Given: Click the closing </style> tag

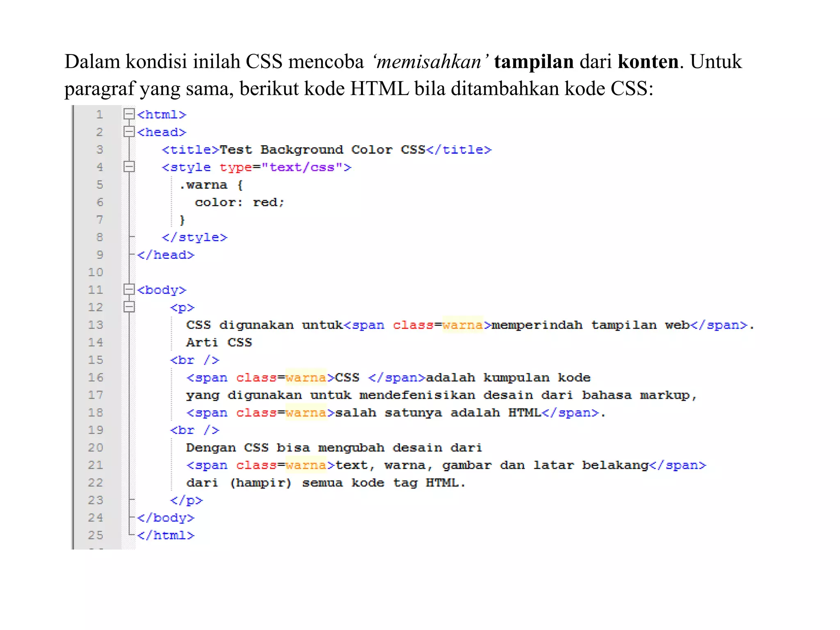Looking at the screenshot, I should coord(194,237).
